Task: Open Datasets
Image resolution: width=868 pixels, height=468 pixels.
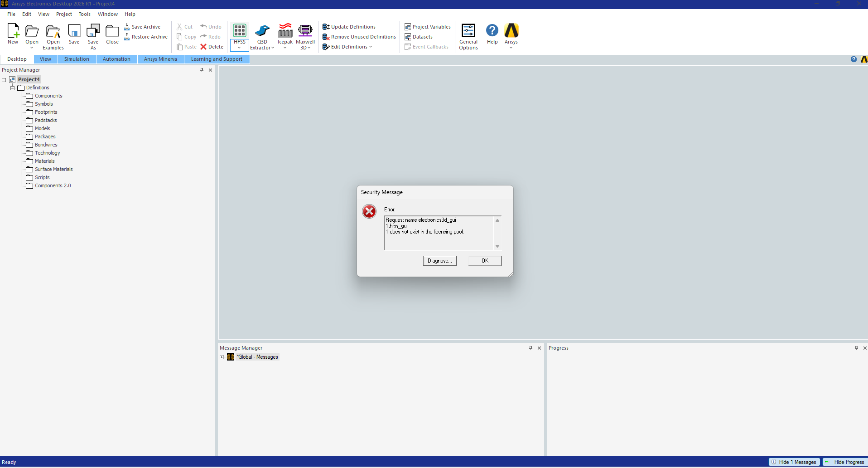Action: 419,37
